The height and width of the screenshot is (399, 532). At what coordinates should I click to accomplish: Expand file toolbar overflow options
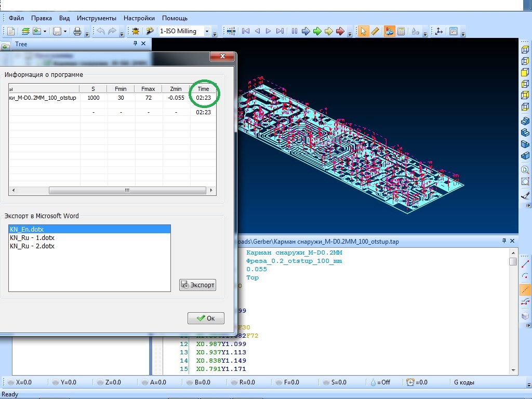point(87,34)
